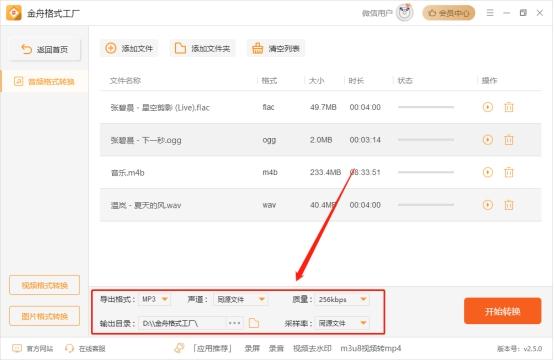Delete the 星空剪影 flac file
Screen dimensions: 554x360
tap(508, 107)
